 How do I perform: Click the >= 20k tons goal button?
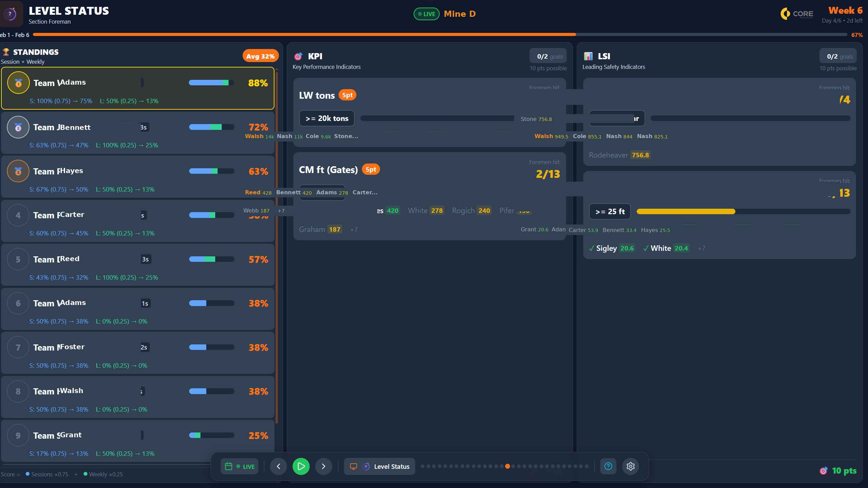pyautogui.click(x=327, y=118)
